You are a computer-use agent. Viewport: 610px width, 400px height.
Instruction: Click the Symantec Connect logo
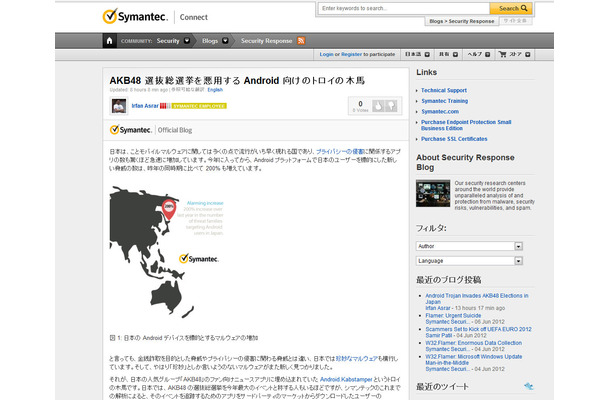pyautogui.click(x=155, y=17)
